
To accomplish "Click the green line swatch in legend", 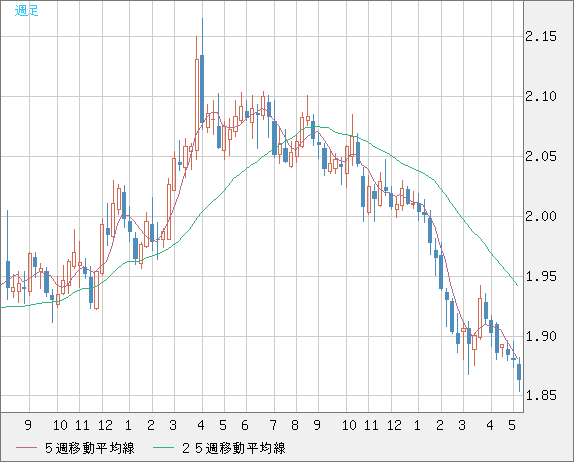I will click(x=163, y=448).
